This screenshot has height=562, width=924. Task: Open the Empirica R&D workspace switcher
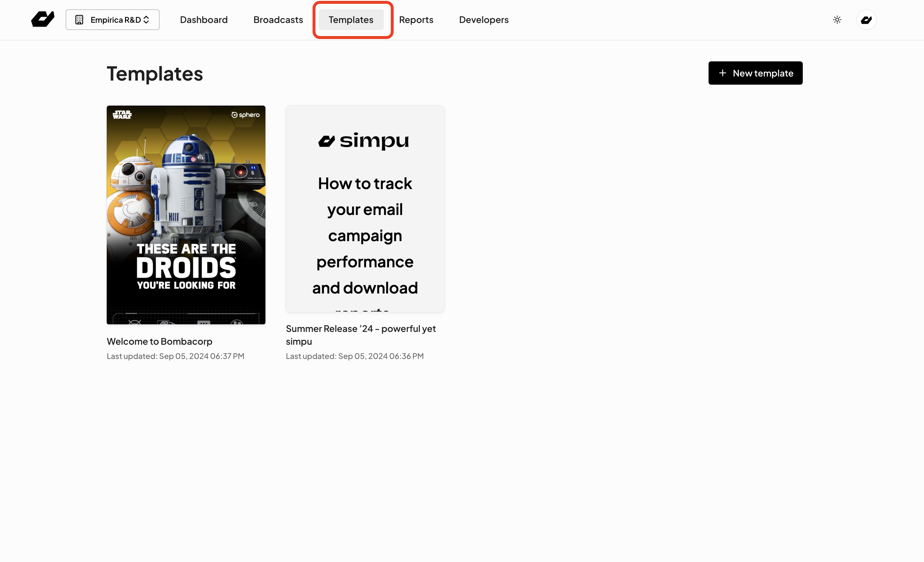[x=113, y=19]
